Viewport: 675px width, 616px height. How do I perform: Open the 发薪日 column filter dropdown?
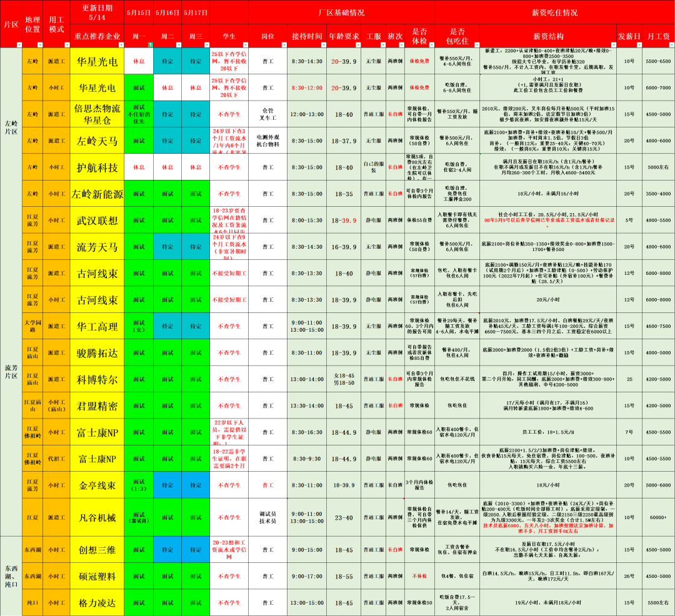(639, 45)
